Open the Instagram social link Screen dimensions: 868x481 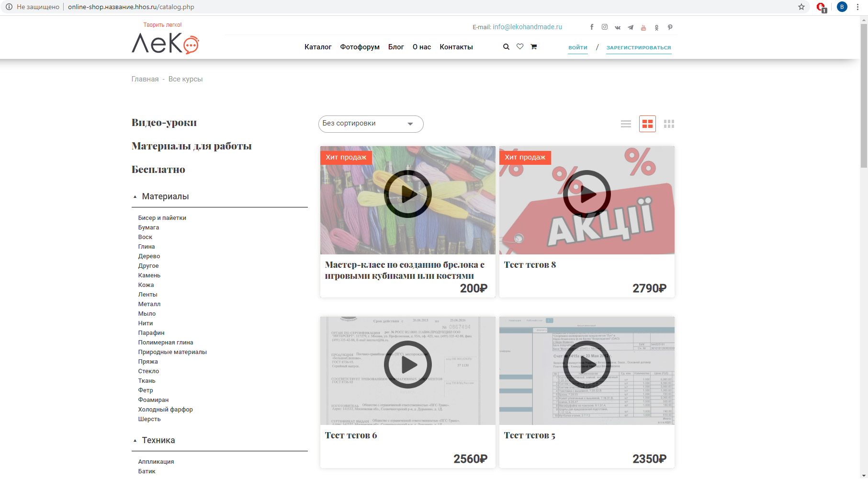pos(605,27)
